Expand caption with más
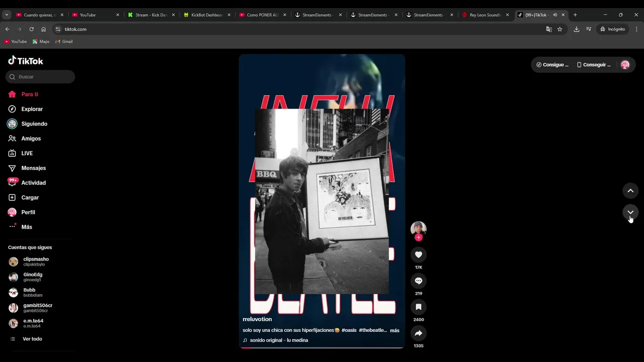Screen dimensions: 644x362 [x=394, y=330]
